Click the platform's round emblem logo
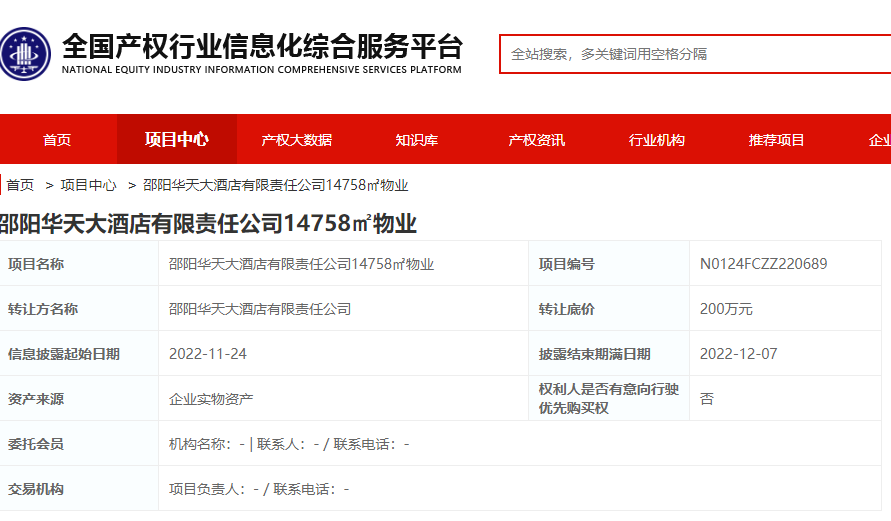Image resolution: width=891 pixels, height=521 pixels. (x=25, y=54)
